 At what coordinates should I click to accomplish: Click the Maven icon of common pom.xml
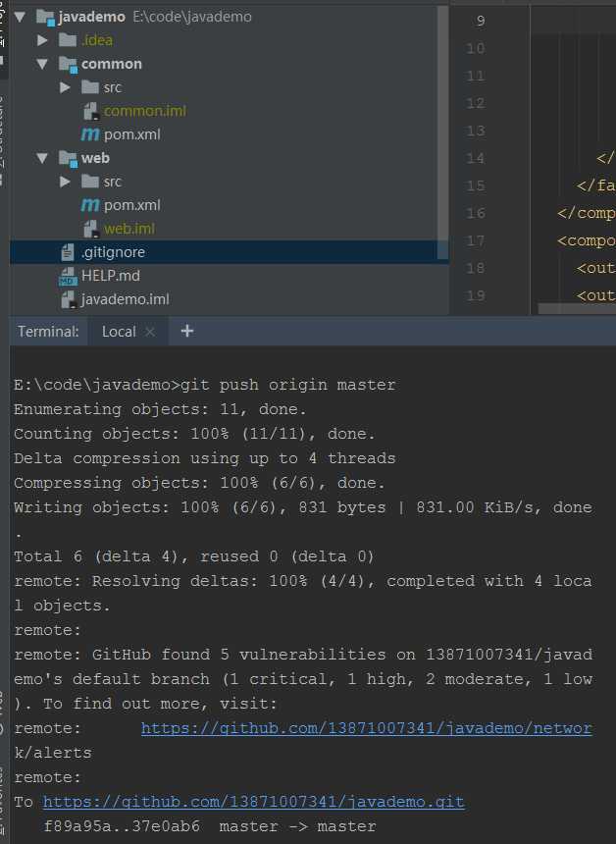pos(90,134)
